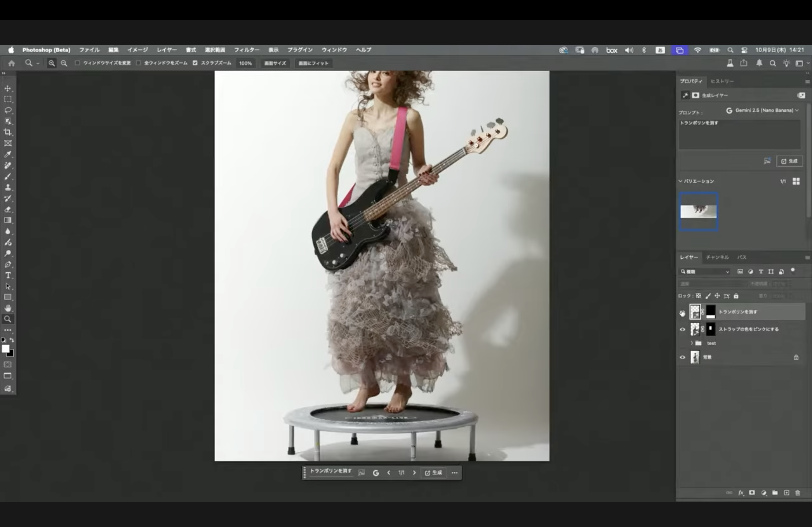Viewport: 812px width, 527px height.
Task: Click the 画面にフィット button
Action: coord(313,63)
